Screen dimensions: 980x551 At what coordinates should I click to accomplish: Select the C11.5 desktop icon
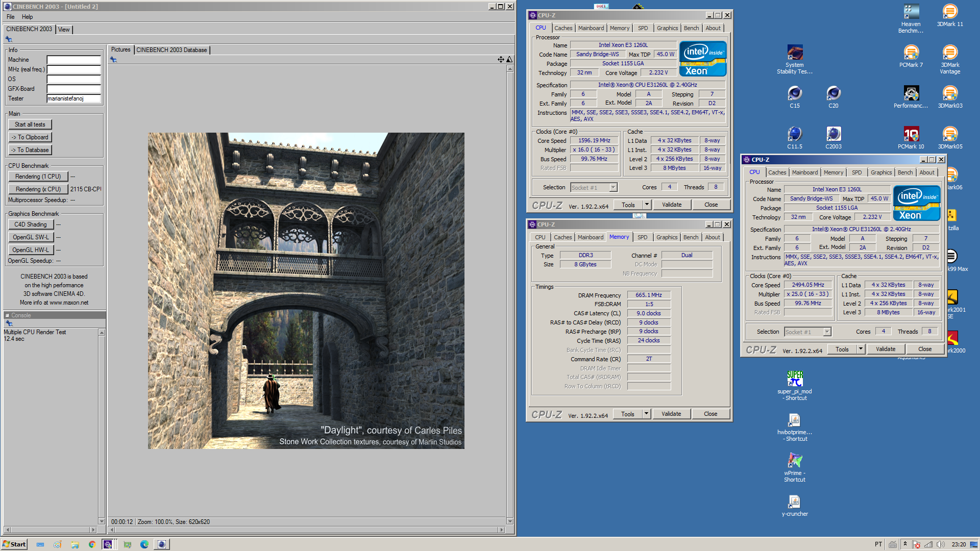point(795,138)
